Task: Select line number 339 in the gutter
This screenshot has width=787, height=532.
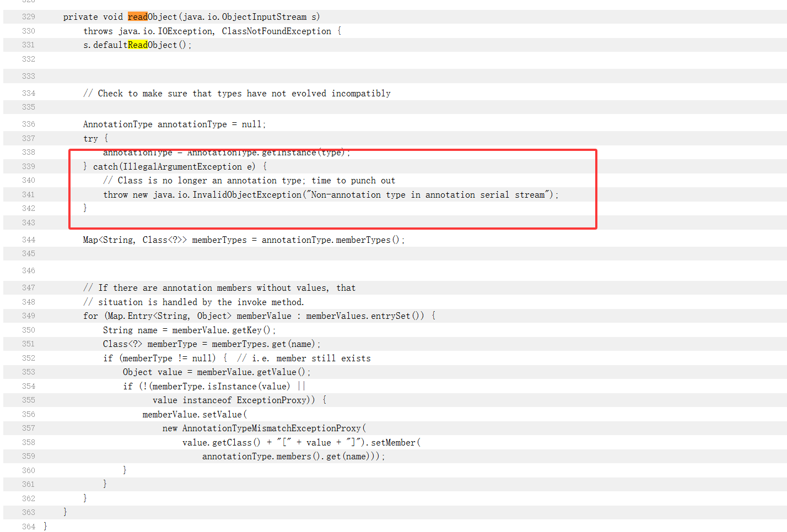Action: [29, 167]
